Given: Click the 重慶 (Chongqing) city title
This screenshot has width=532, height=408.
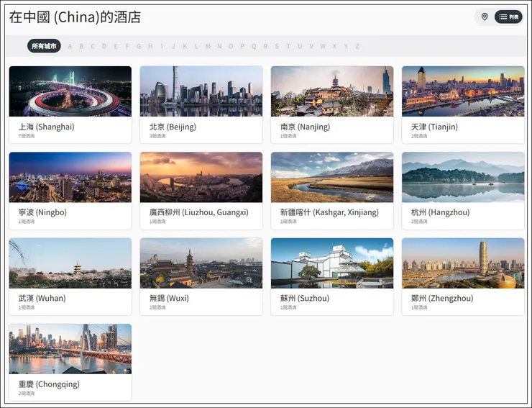Looking at the screenshot, I should 49,384.
